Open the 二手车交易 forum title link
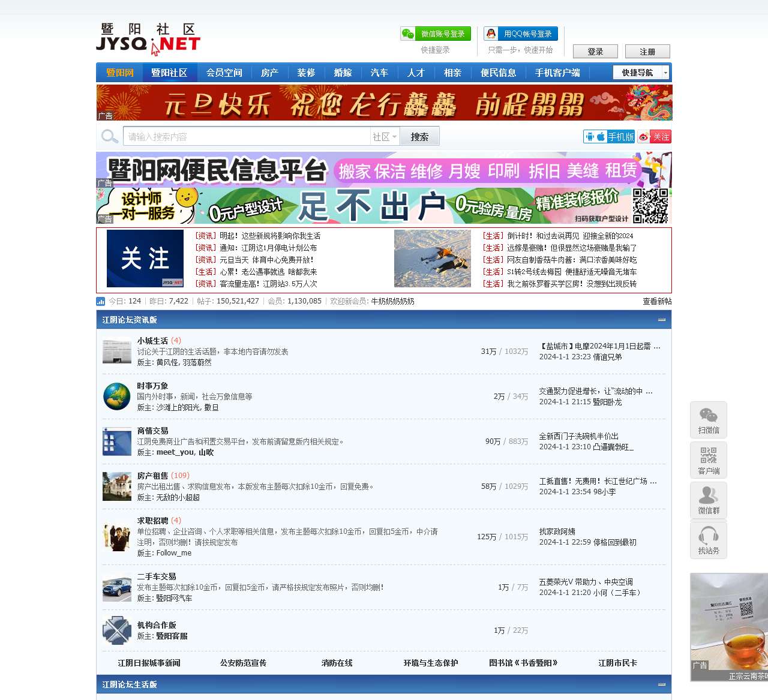This screenshot has height=700, width=768. 157,576
